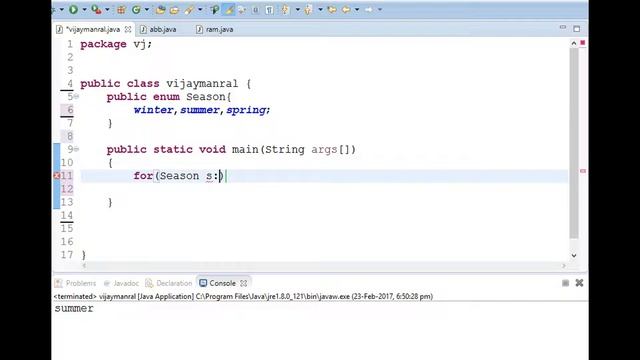Click horizontal scrollbar left arrow
Screen dimensions: 640x360
(x=84, y=266)
